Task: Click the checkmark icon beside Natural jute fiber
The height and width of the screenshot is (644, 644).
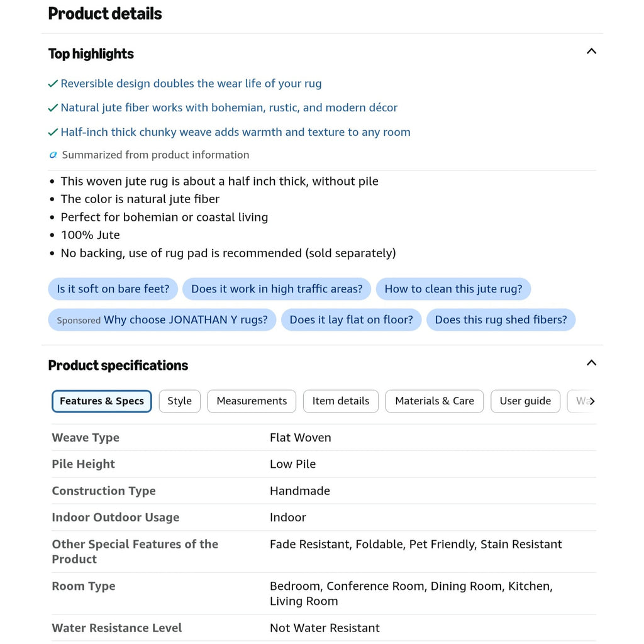Action: pos(53,108)
